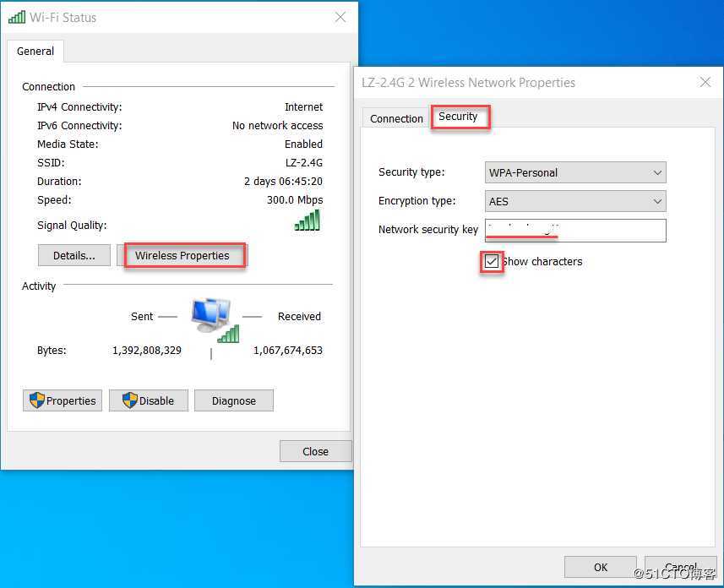Click the Diagnose button
Viewport: 724px width, 588px height.
tap(234, 400)
